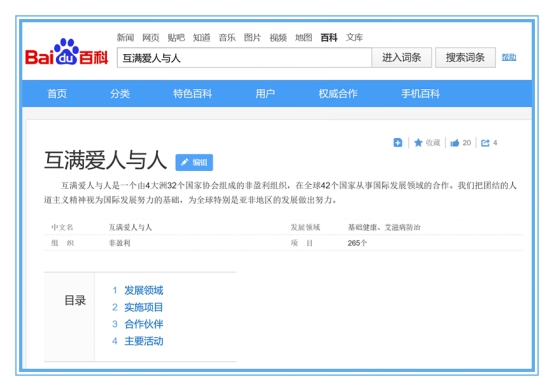Click the Baidu Baike paw logo
This screenshot has height=392, width=554.
point(66,52)
